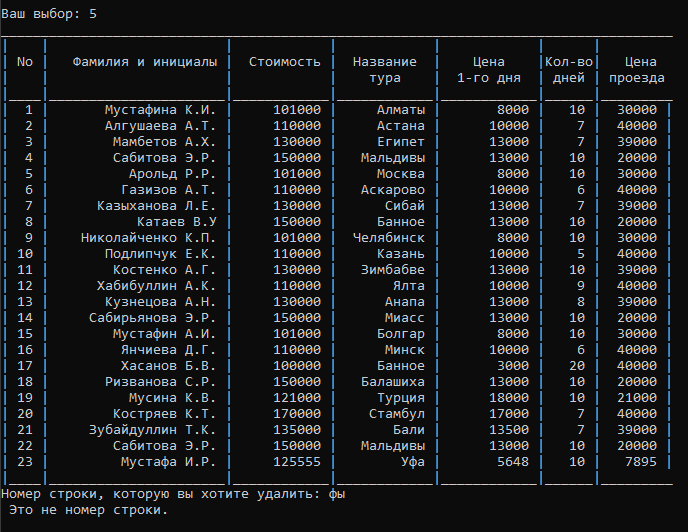This screenshot has height=532, width=688.
Task: Click the 'Название тура' column header
Action: 385,70
